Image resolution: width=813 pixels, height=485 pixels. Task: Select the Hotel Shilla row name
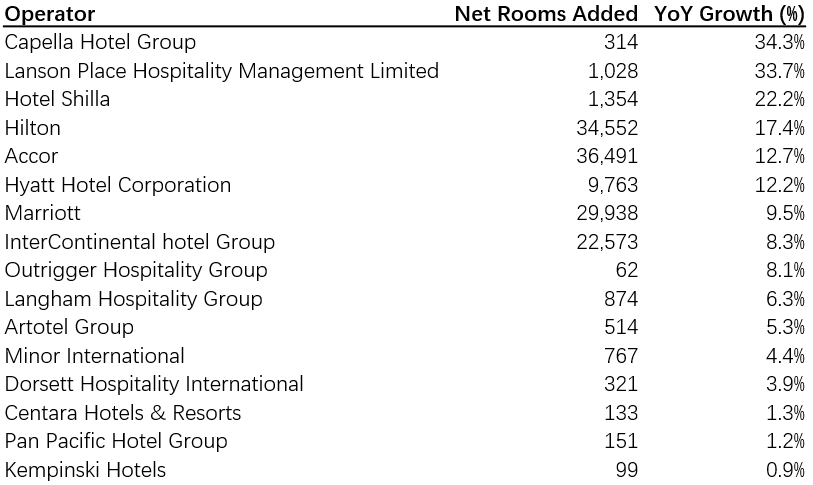tap(57, 99)
